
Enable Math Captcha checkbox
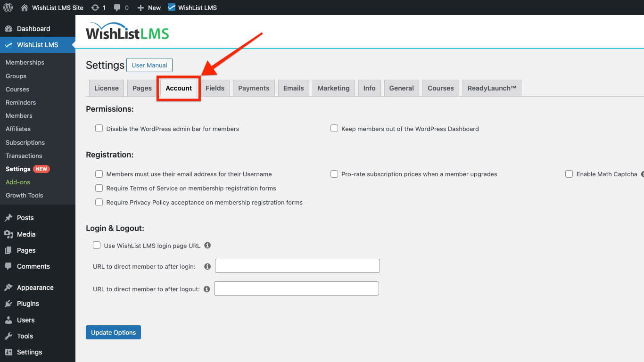(x=569, y=174)
